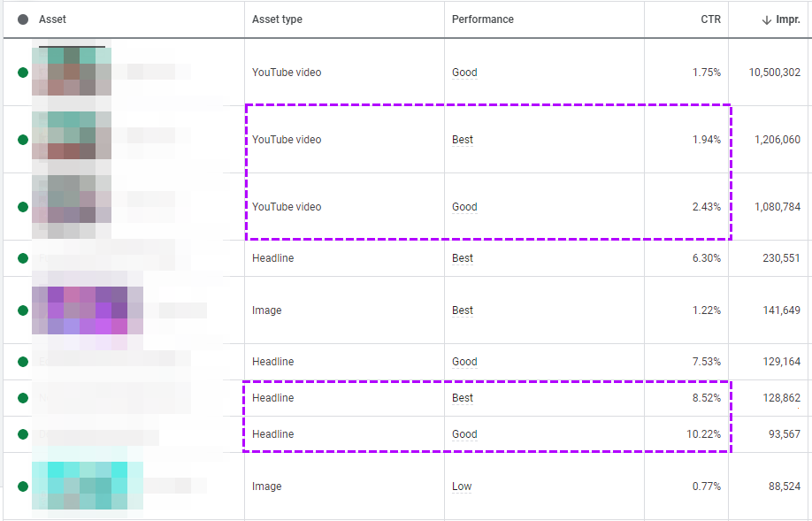Click green status dot for 10,500,302 impressions row

[23, 73]
